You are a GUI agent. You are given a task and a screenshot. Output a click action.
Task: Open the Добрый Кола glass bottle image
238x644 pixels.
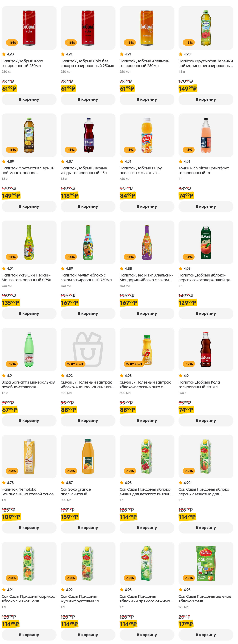pyautogui.click(x=206, y=349)
